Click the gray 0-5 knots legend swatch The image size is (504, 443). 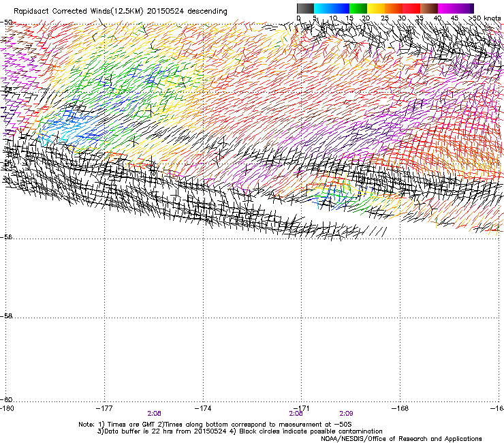pyautogui.click(x=305, y=8)
